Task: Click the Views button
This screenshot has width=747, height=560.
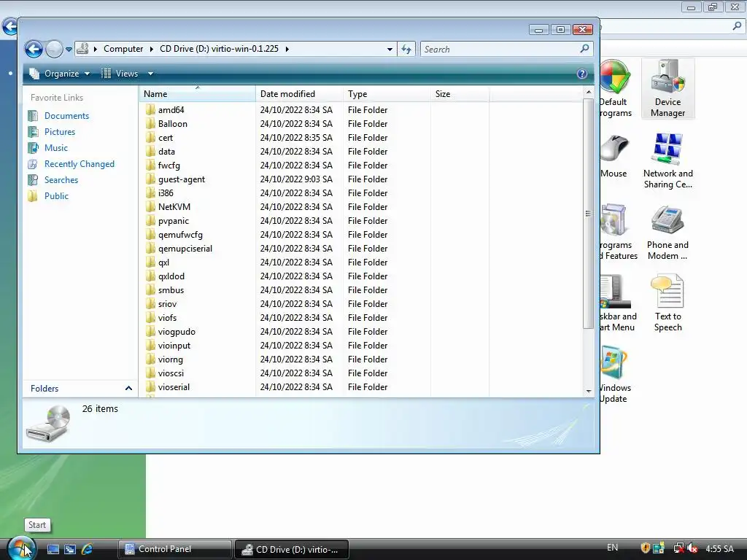Action: [120, 74]
